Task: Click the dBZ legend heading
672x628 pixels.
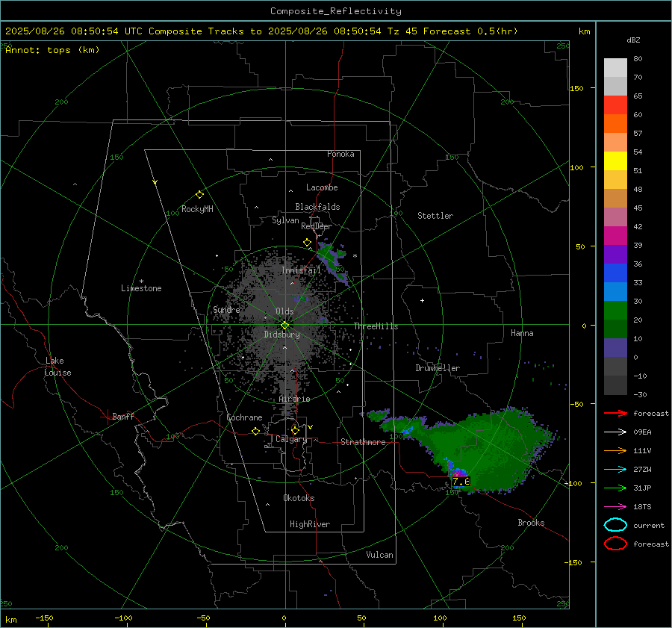Action: [x=633, y=40]
